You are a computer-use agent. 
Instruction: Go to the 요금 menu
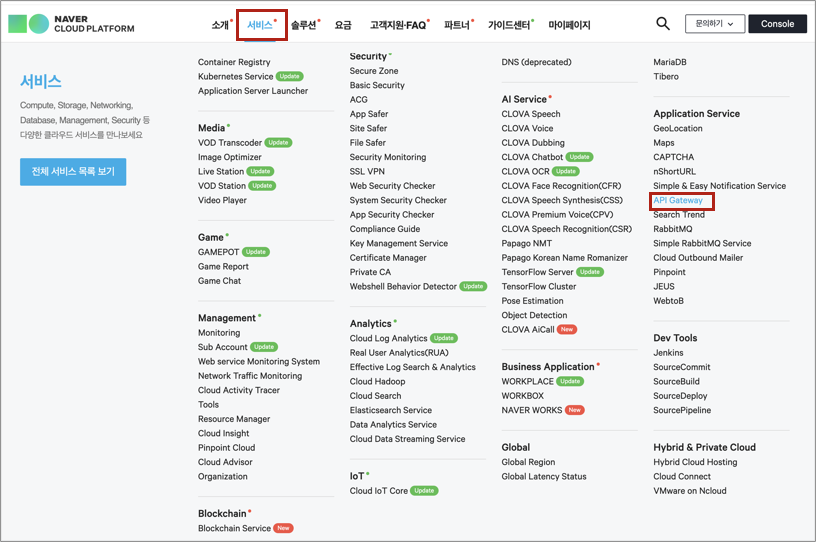click(343, 25)
